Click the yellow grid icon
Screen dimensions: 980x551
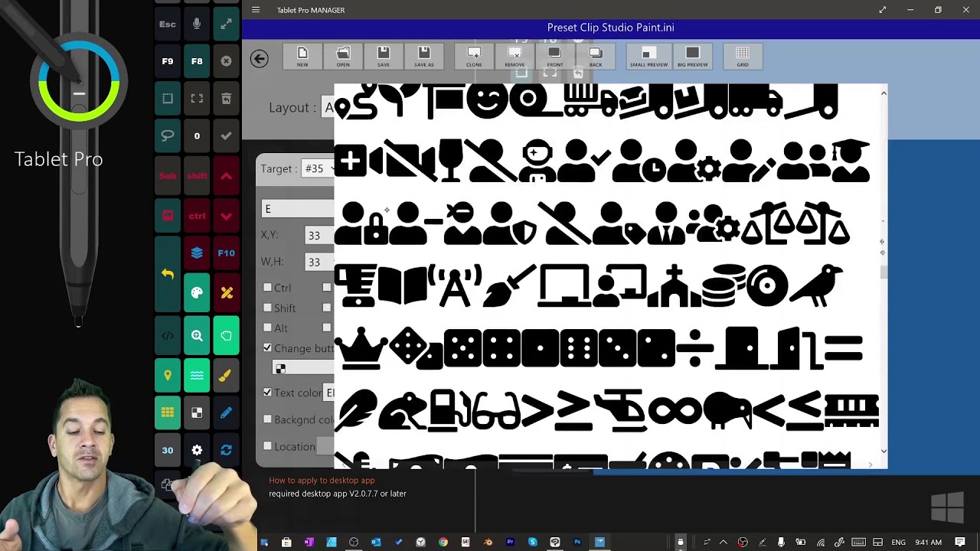[168, 413]
